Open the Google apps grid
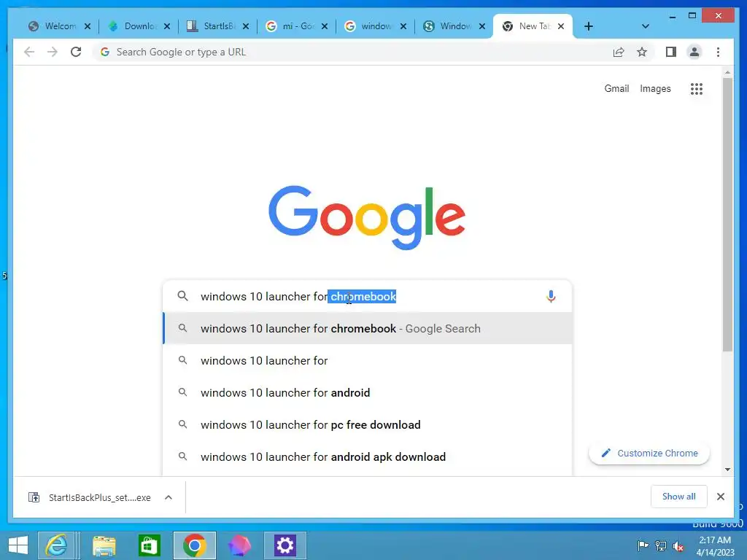This screenshot has height=560, width=747. tap(697, 88)
